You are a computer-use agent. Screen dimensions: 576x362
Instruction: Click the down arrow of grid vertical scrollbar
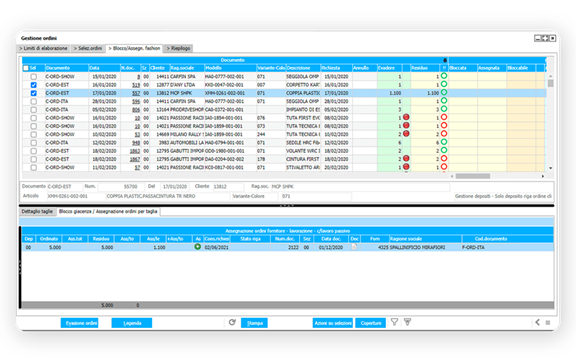click(550, 168)
